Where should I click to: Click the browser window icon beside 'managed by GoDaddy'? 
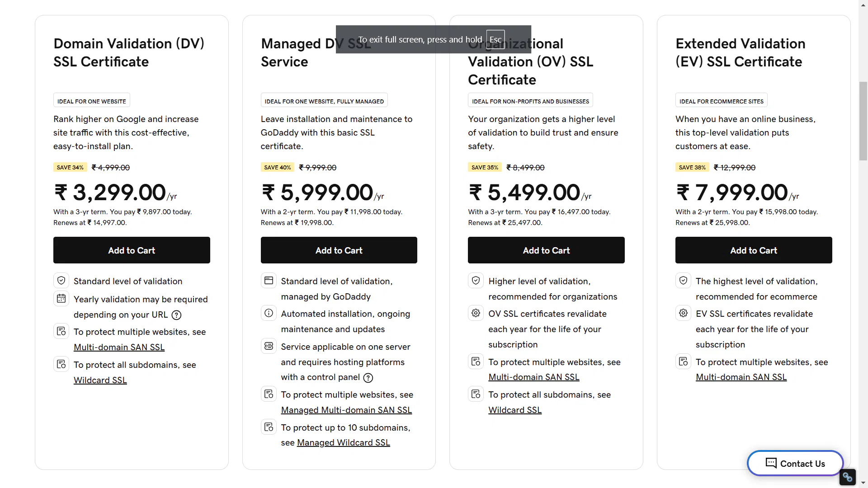click(269, 281)
